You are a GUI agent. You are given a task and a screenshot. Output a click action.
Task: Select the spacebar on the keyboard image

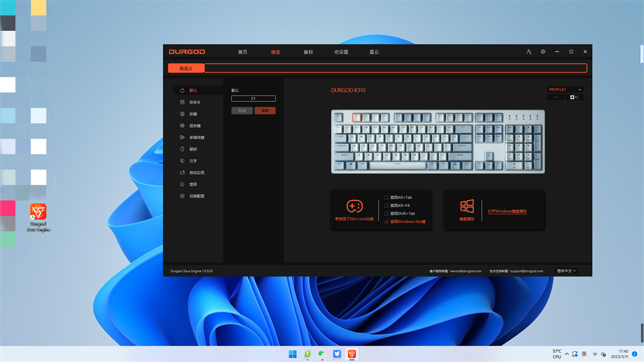tap(398, 165)
